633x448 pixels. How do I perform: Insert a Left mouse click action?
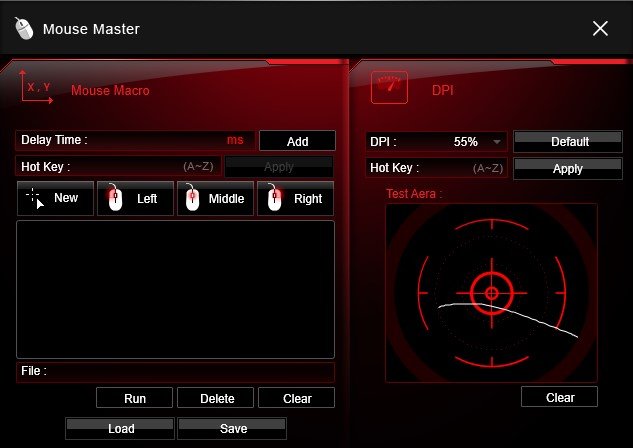point(135,198)
